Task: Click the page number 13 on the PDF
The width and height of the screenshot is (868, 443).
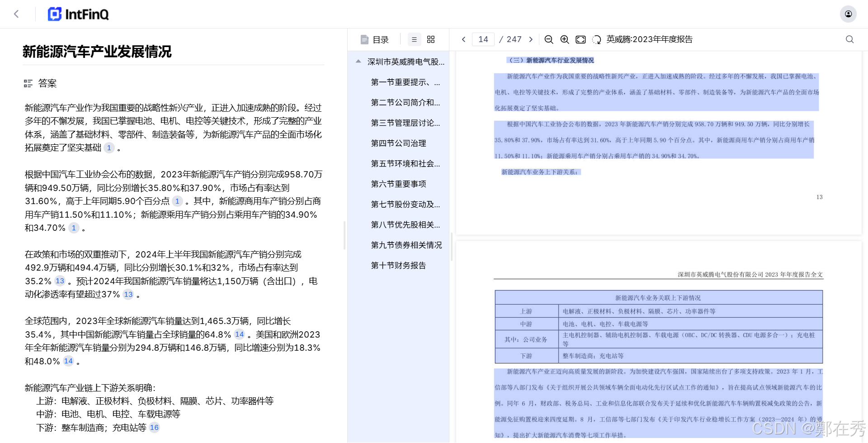Action: (819, 197)
